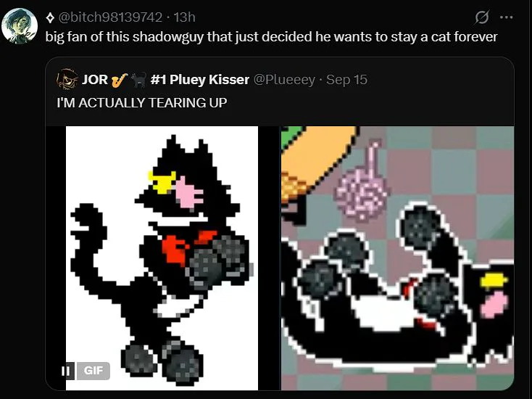This screenshot has height=399, width=532.
Task: Open quoted tweet via Sep 15 date
Action: pos(346,80)
